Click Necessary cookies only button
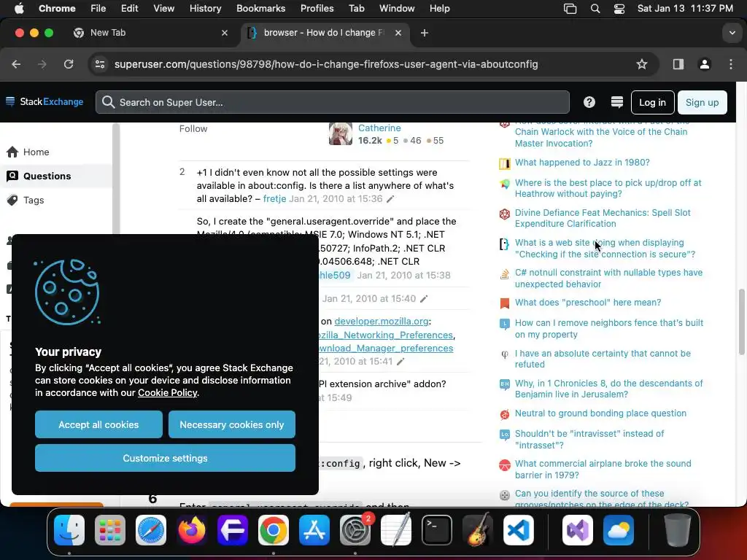 click(231, 424)
